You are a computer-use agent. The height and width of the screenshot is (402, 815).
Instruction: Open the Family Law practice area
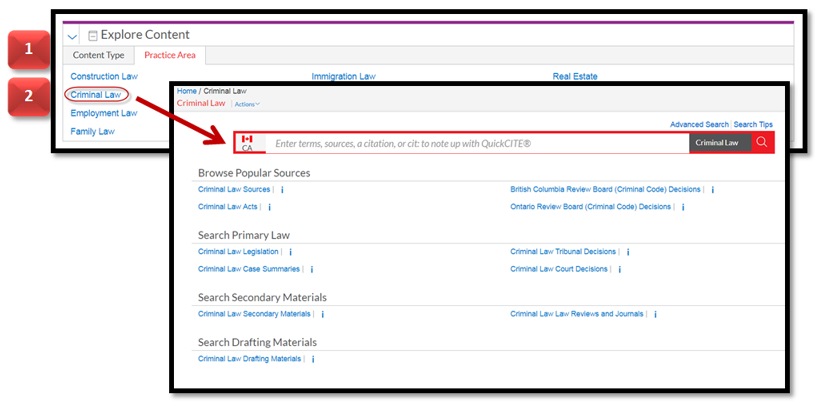(93, 132)
